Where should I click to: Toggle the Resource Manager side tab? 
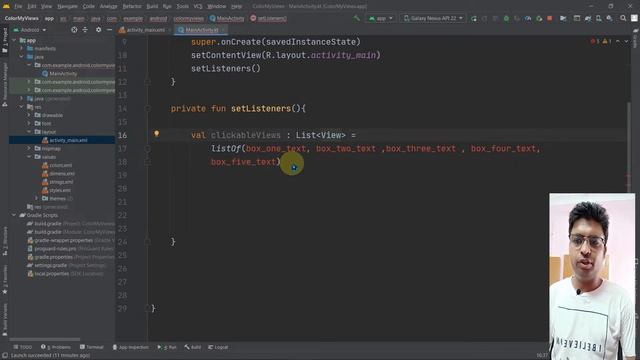(x=5, y=85)
